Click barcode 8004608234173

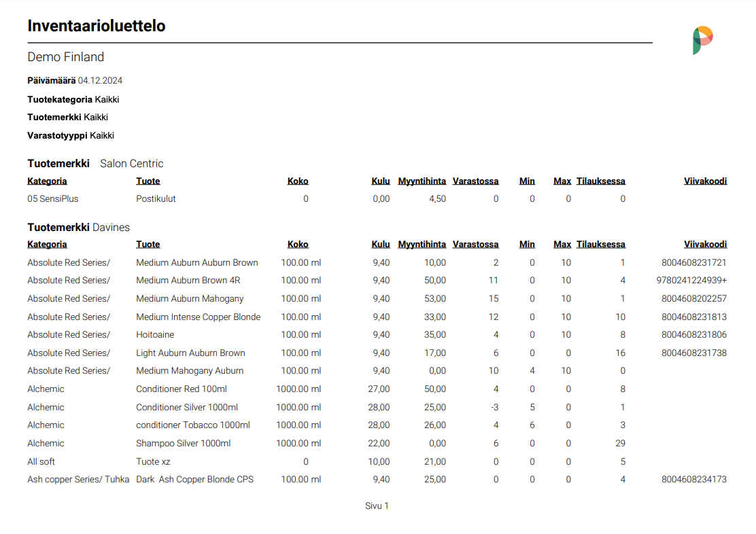(x=694, y=480)
